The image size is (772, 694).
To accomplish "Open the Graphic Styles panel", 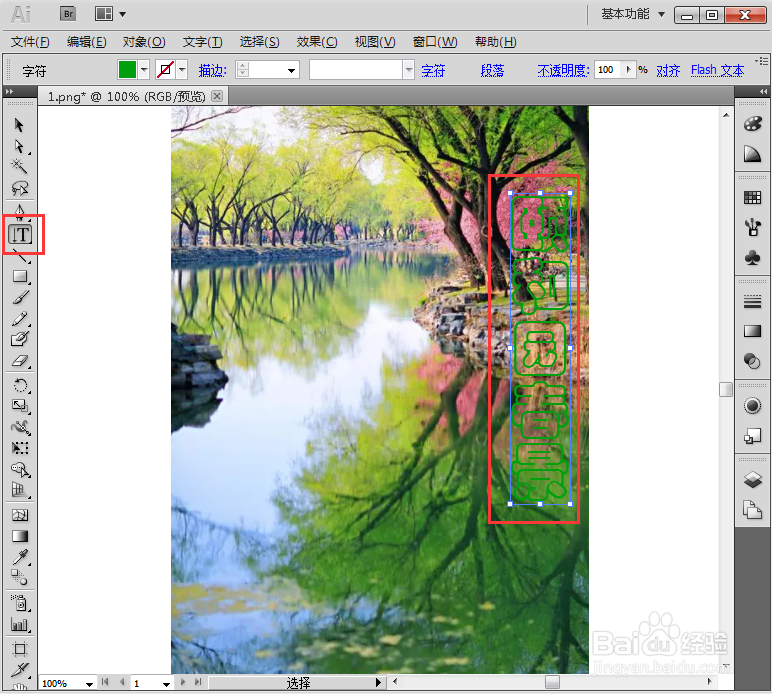I will coord(752,436).
